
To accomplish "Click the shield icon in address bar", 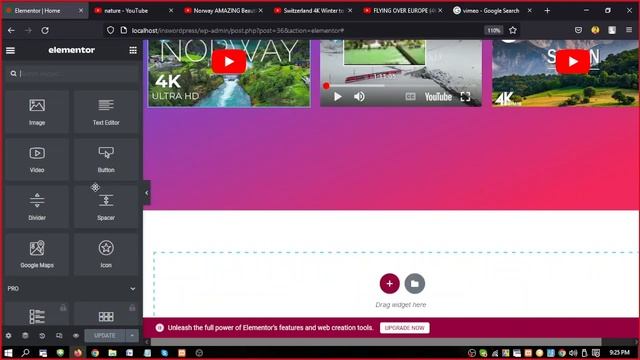I will point(110,30).
